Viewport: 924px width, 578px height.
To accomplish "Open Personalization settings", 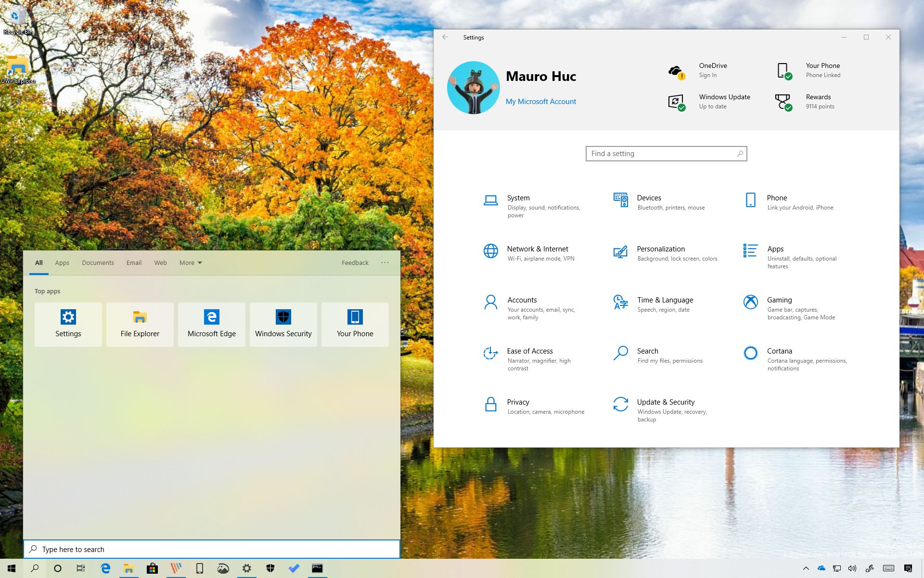I will pos(666,253).
